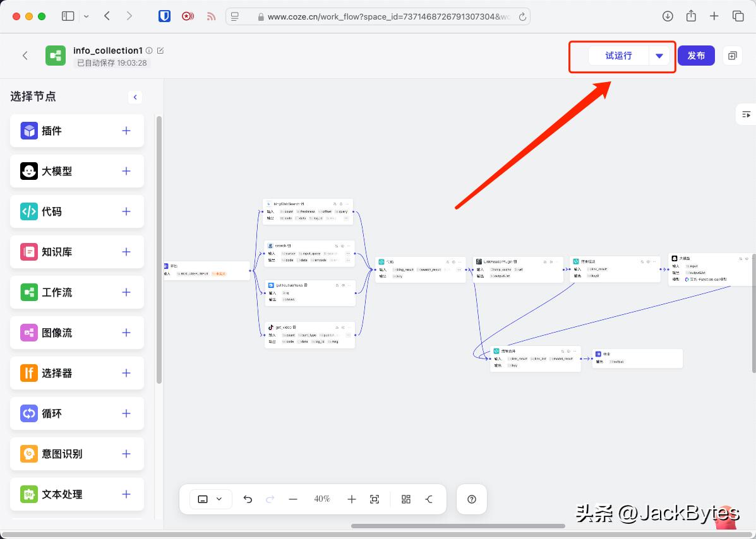Click the 工作流 workflow icon in node list
This screenshot has width=756, height=539.
click(x=29, y=292)
